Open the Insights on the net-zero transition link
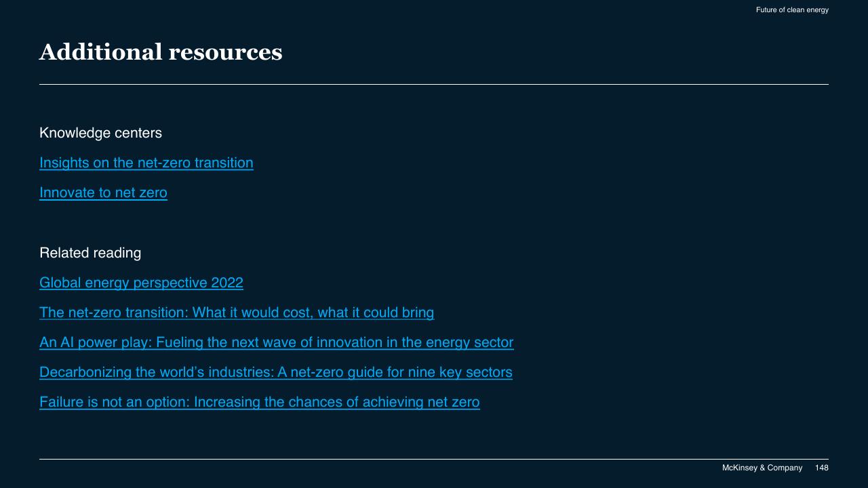 click(x=146, y=163)
